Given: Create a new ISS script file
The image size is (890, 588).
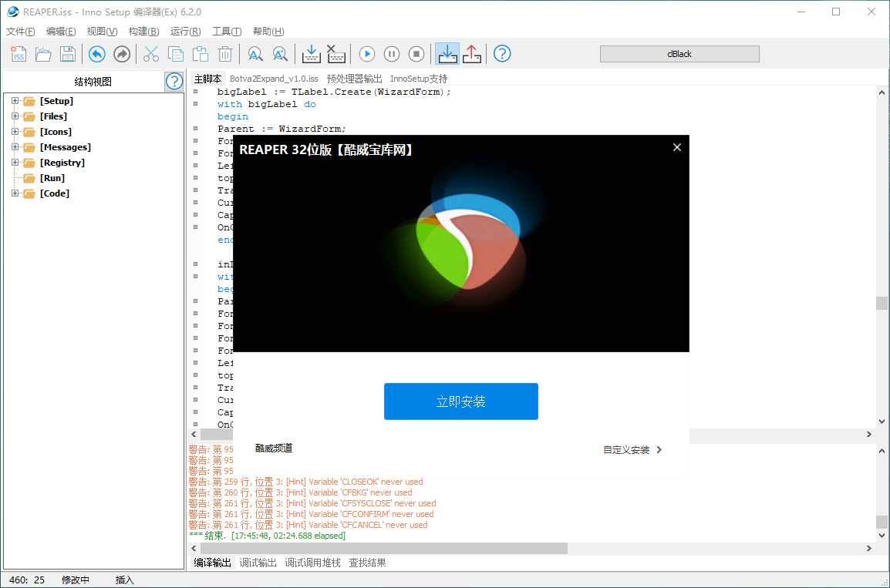Looking at the screenshot, I should coord(19,54).
